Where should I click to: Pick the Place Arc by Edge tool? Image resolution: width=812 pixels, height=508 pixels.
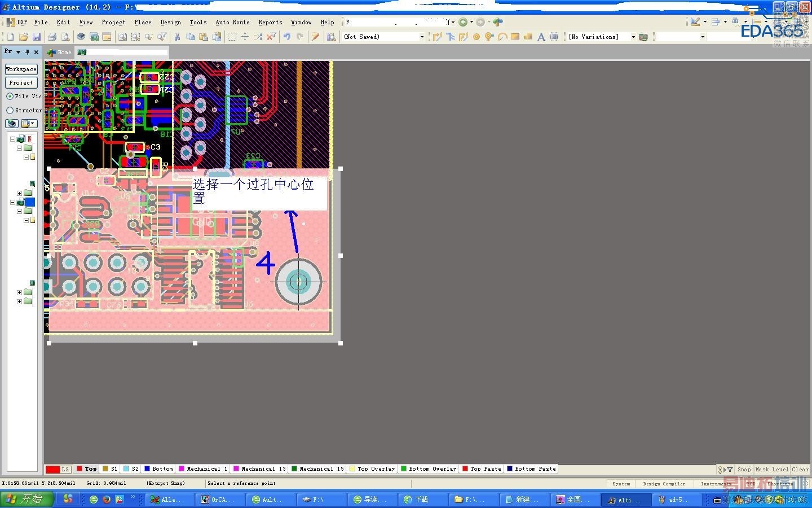point(502,37)
